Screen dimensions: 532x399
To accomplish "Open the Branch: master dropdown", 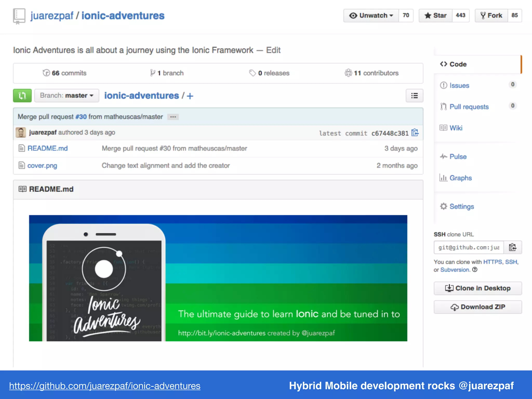I will tap(67, 96).
